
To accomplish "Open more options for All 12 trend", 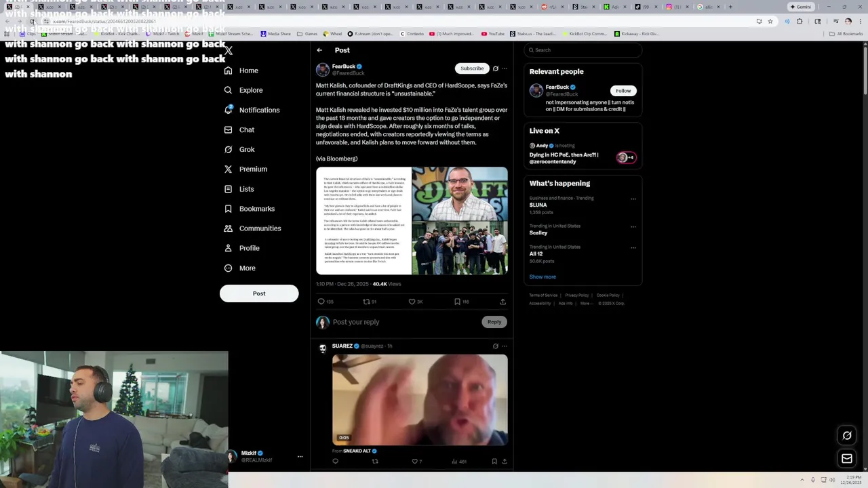I will pyautogui.click(x=633, y=248).
